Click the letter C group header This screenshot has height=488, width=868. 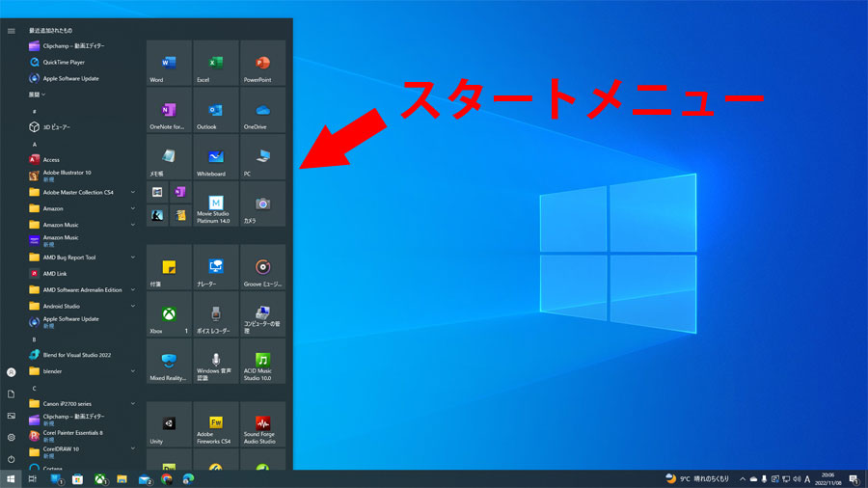(x=35, y=388)
